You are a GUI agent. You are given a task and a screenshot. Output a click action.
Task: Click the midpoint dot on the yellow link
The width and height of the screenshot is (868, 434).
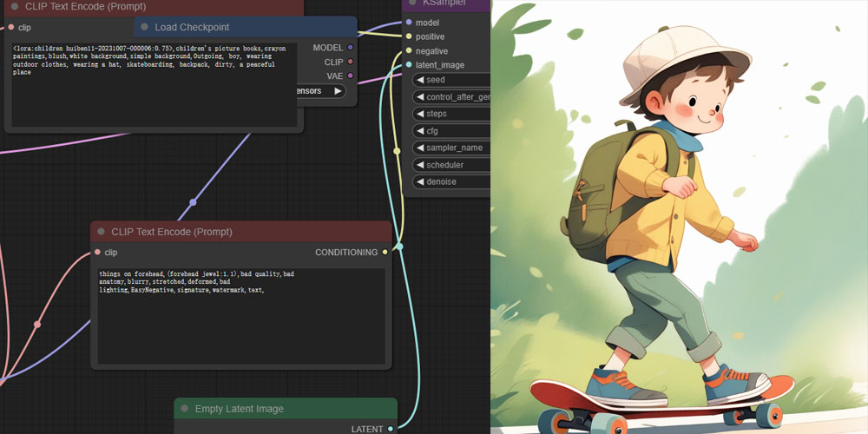(397, 150)
